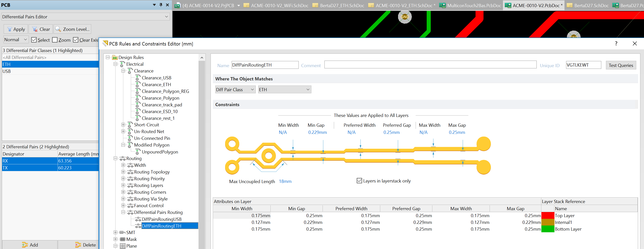Click the Plane category icon
This screenshot has width=644, height=249.
122,246
